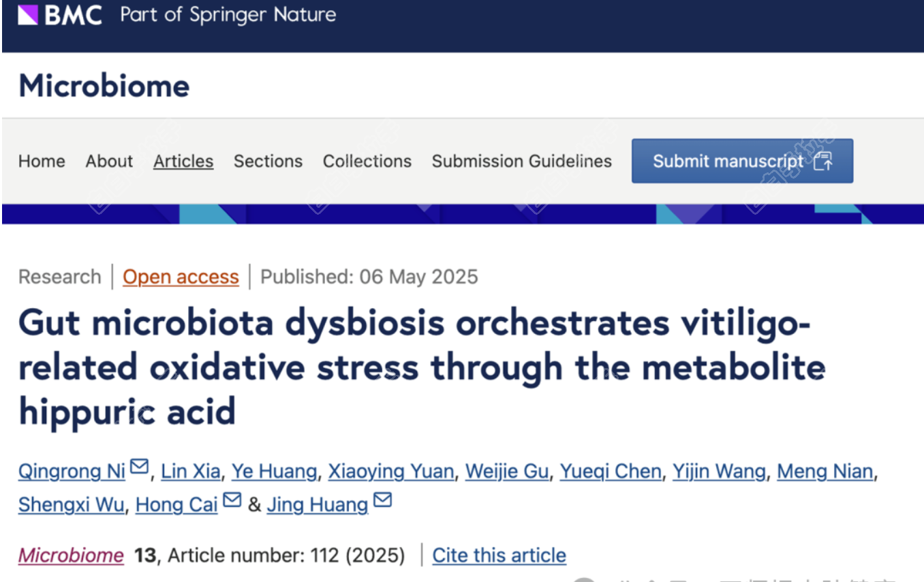
Task: Go to the Articles section
Action: pyautogui.click(x=183, y=162)
